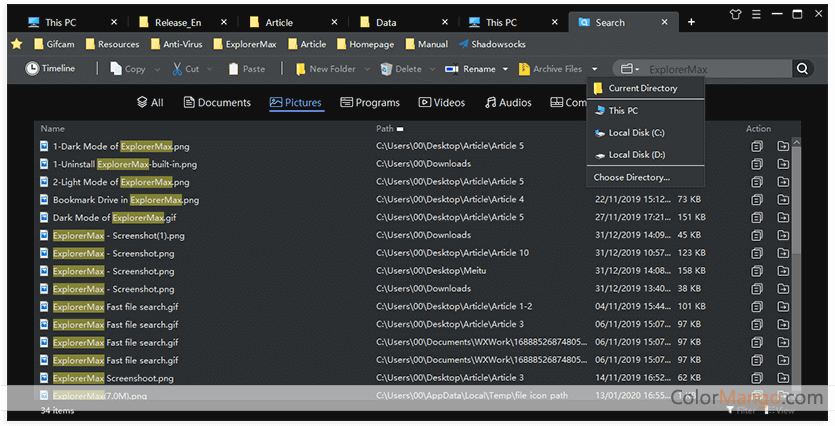The width and height of the screenshot is (835, 426).
Task: Choose Current Directory search scope
Action: tap(642, 88)
